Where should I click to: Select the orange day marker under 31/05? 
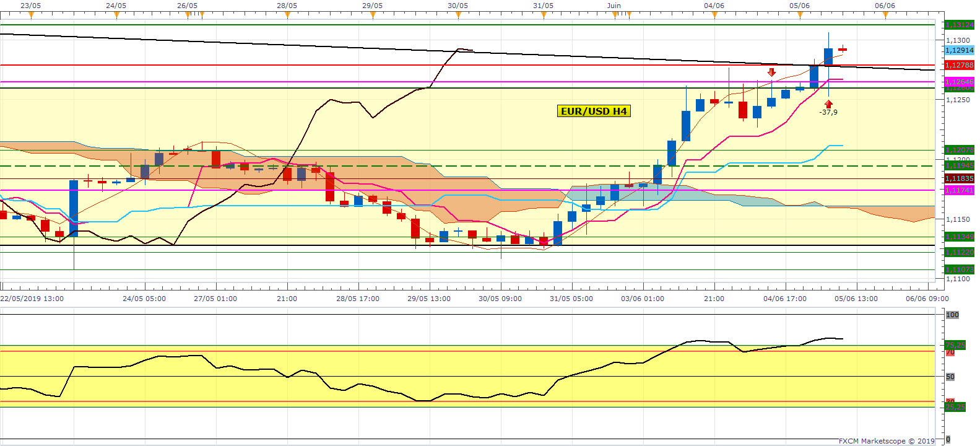tap(544, 15)
